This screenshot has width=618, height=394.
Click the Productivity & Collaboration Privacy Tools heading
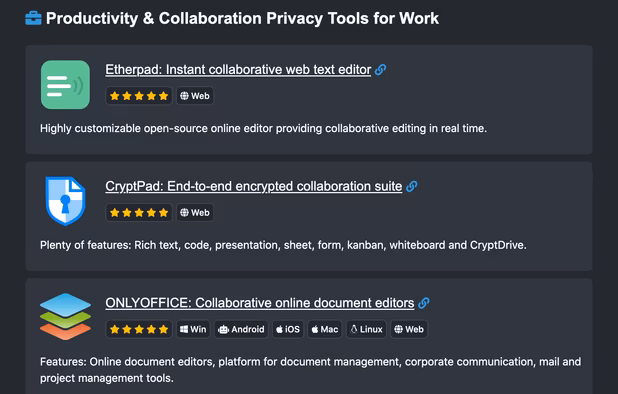242,18
